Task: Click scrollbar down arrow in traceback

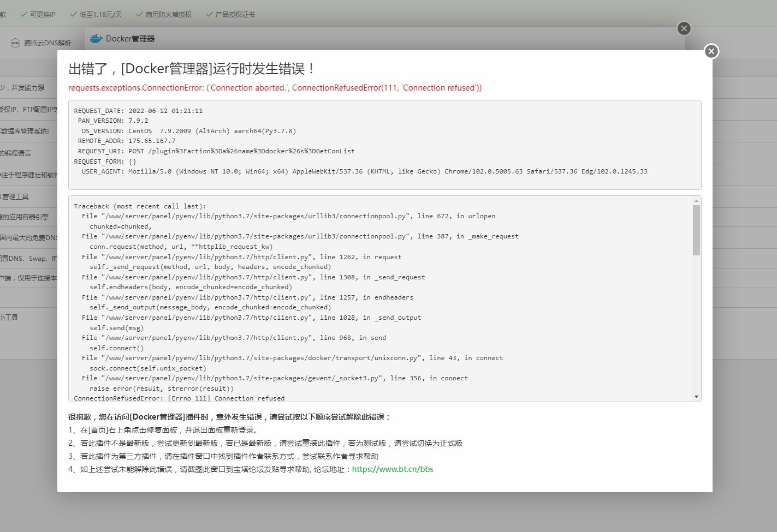Action: coord(696,397)
